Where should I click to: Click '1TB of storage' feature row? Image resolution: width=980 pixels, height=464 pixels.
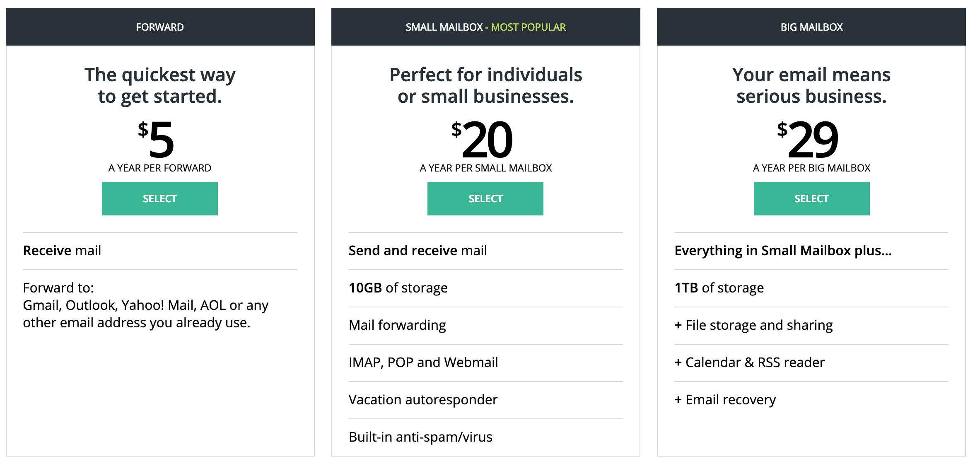click(811, 288)
